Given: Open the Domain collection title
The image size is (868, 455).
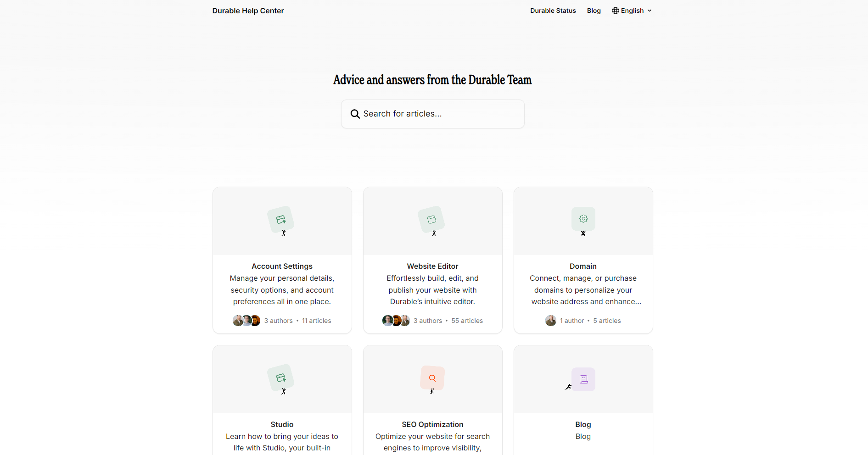Looking at the screenshot, I should (583, 266).
